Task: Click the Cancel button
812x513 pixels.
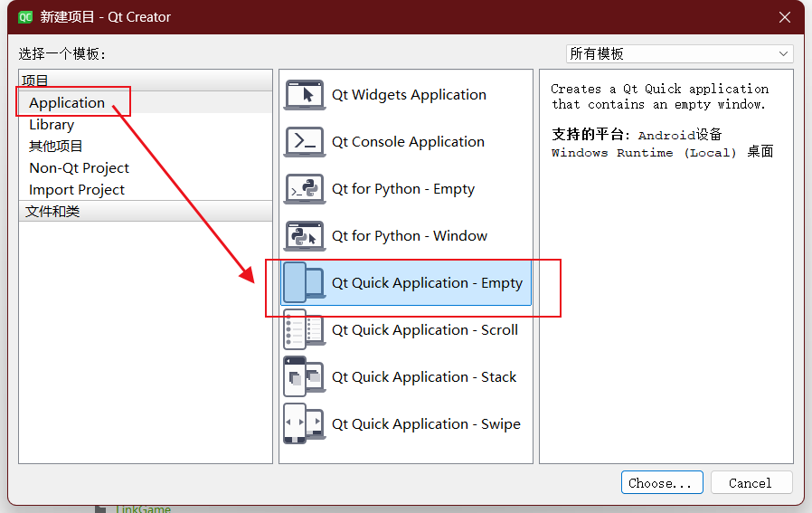Action: pos(751,483)
